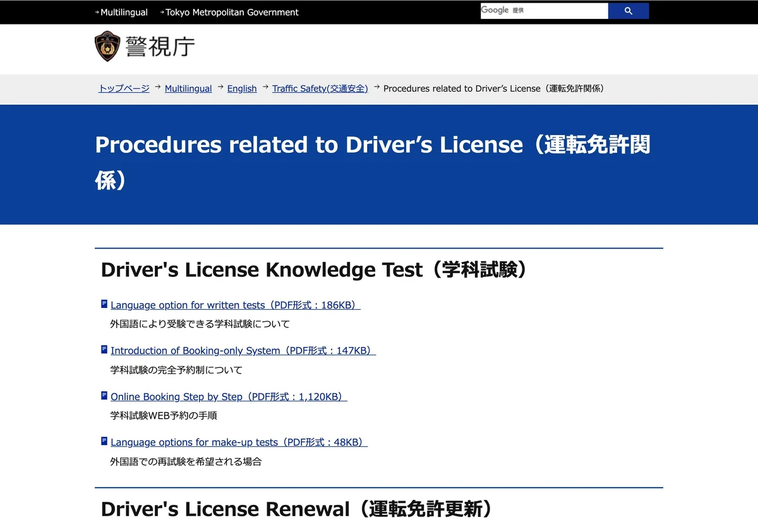
Task: Click document icon beside Introduction of Booking-only System
Action: pos(104,350)
